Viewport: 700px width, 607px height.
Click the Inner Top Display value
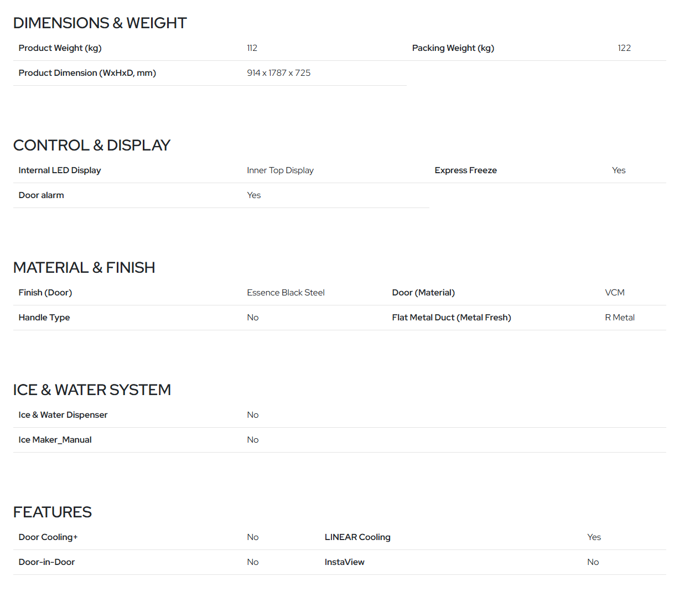[280, 170]
